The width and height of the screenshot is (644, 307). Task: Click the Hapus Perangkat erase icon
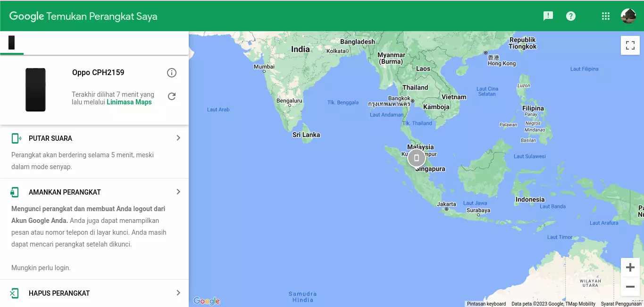[14, 293]
